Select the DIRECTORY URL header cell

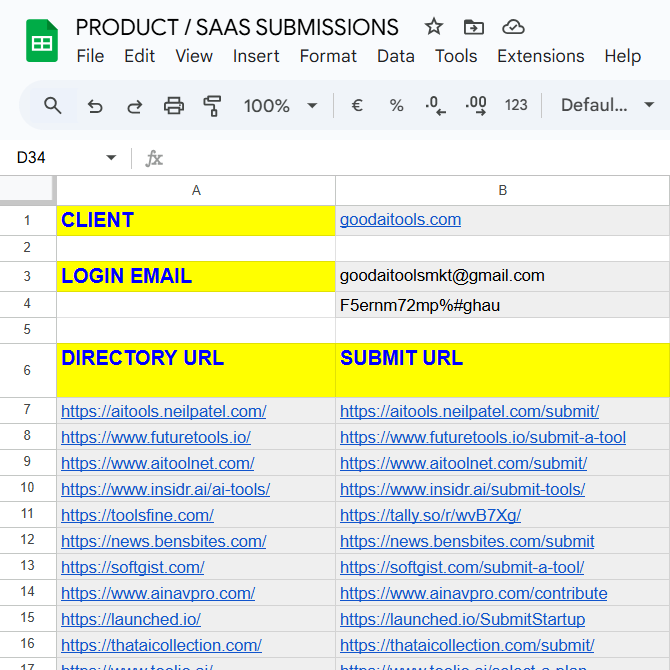pyautogui.click(x=196, y=370)
